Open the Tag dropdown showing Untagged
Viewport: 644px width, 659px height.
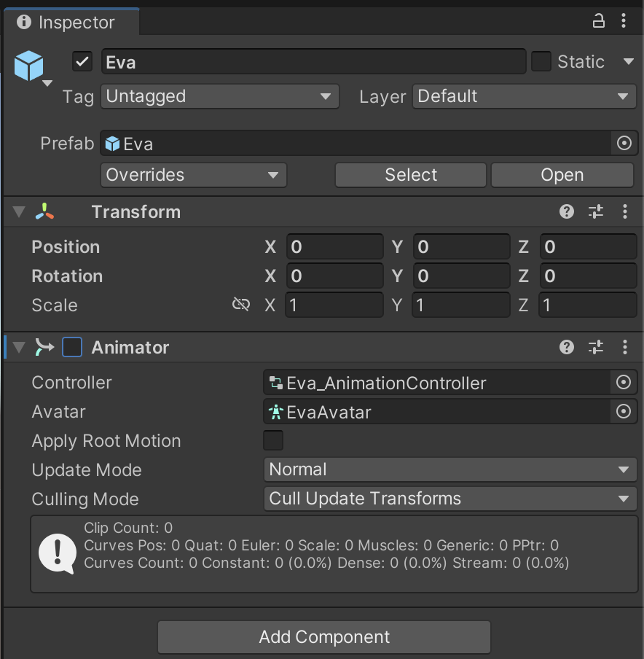(219, 96)
